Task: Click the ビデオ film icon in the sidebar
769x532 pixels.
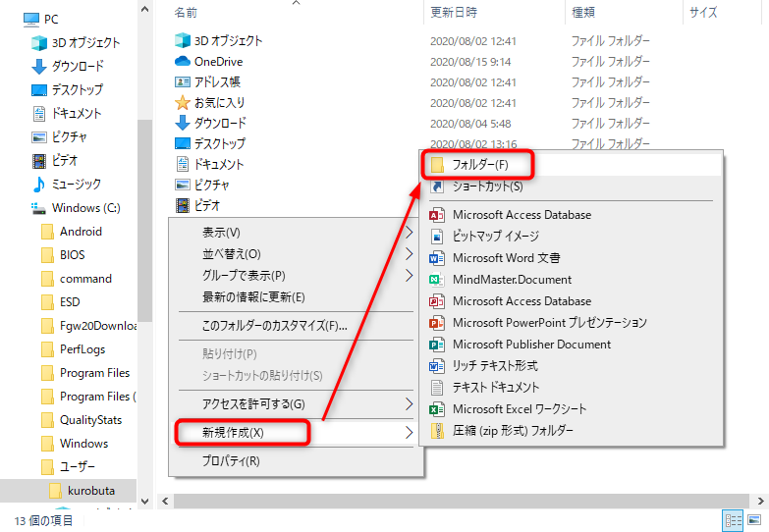Action: (x=39, y=160)
